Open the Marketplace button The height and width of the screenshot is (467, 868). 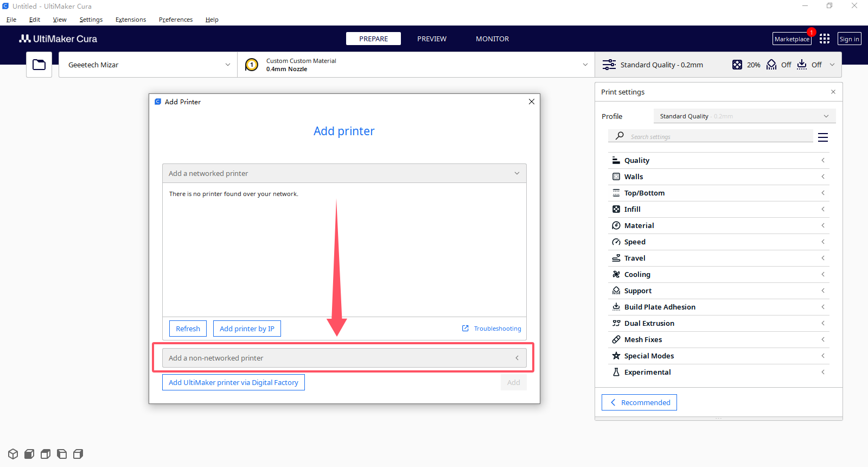[792, 39]
